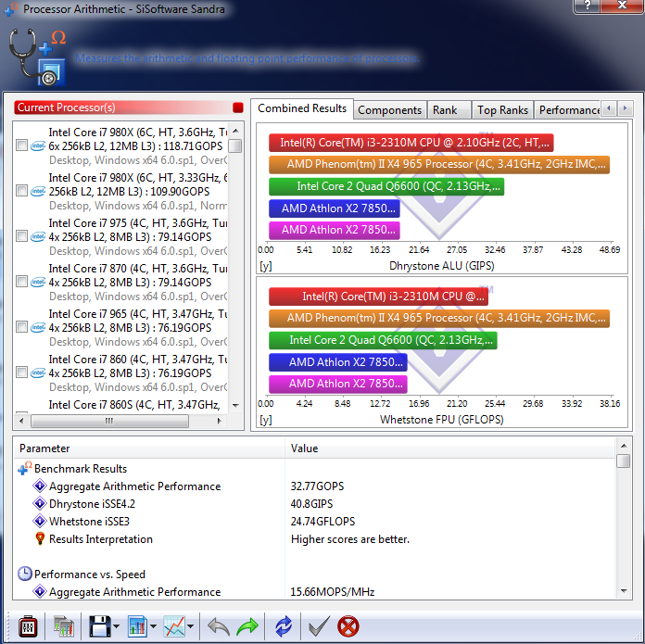Click the Performance vs. Speed clock icon
Image resolution: width=645 pixels, height=644 pixels.
click(25, 574)
